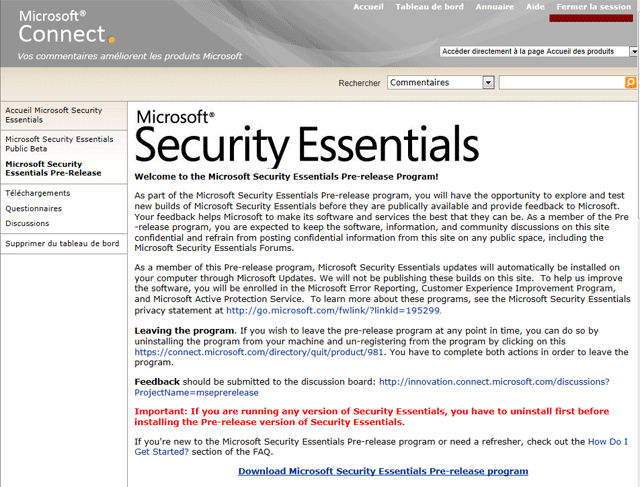Open the Discussions sidebar link

pyautogui.click(x=27, y=224)
